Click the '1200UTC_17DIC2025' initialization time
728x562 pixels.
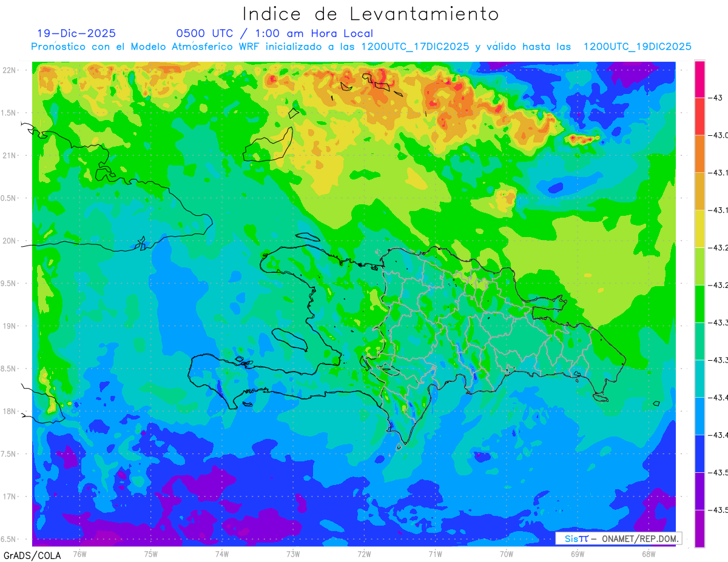click(x=415, y=47)
